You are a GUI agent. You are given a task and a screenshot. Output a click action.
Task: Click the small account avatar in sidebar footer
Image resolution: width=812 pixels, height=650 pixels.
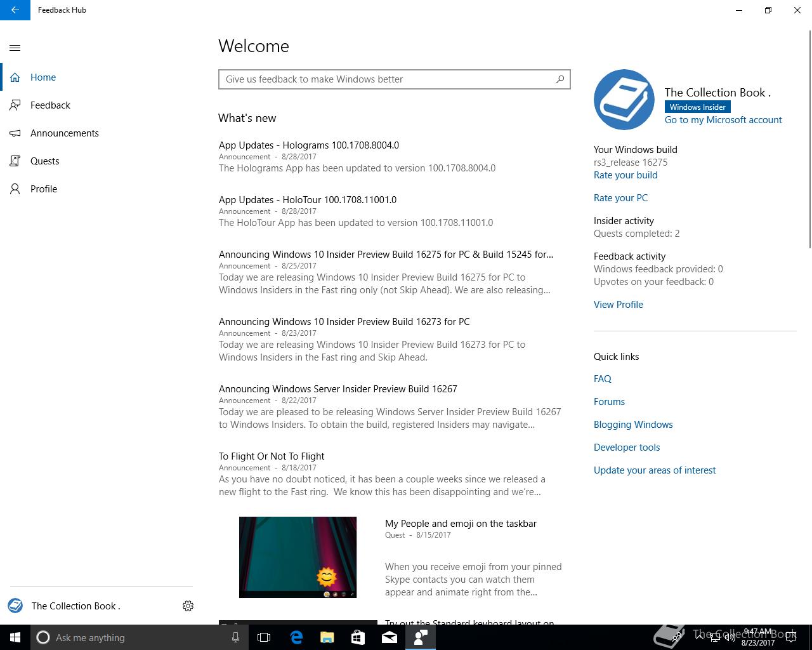click(x=15, y=606)
